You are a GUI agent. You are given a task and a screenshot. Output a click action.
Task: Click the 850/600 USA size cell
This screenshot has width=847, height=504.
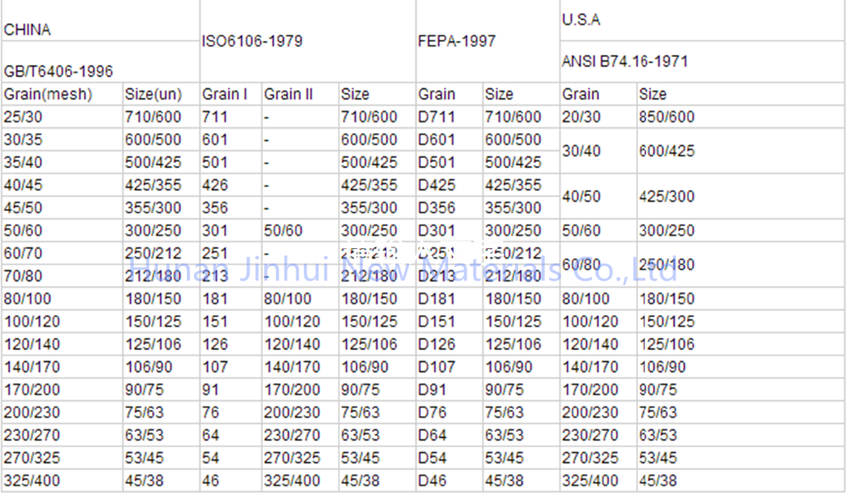pos(740,117)
